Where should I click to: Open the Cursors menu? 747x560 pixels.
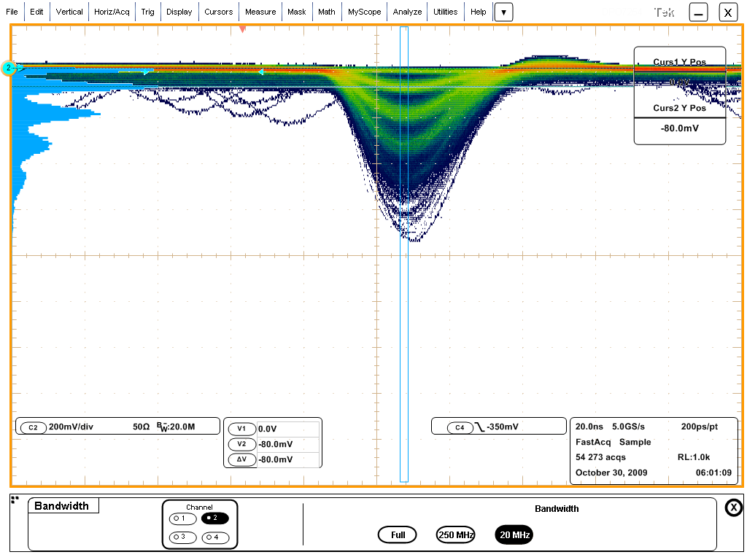pos(218,12)
